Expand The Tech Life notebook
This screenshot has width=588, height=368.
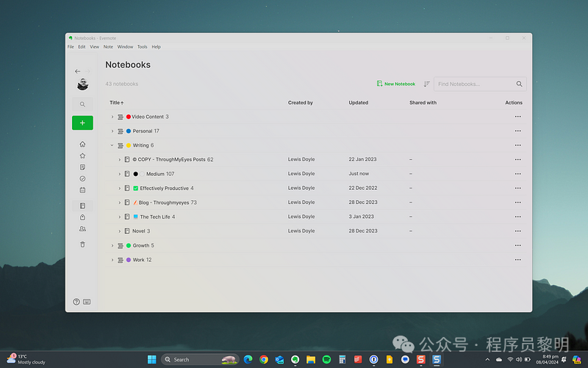pyautogui.click(x=120, y=216)
